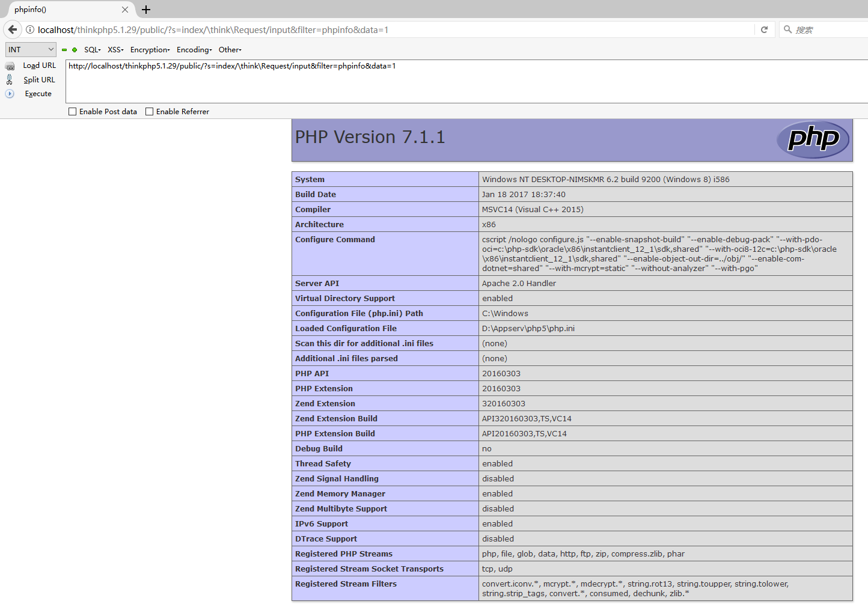Click the Debug Build value no

pos(487,448)
